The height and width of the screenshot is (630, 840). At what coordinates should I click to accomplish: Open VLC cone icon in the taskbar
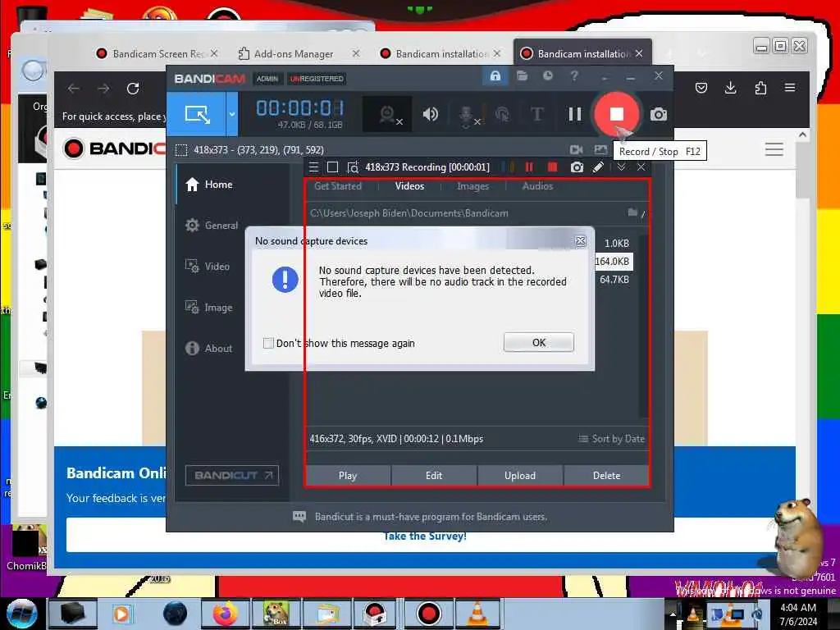point(477,614)
